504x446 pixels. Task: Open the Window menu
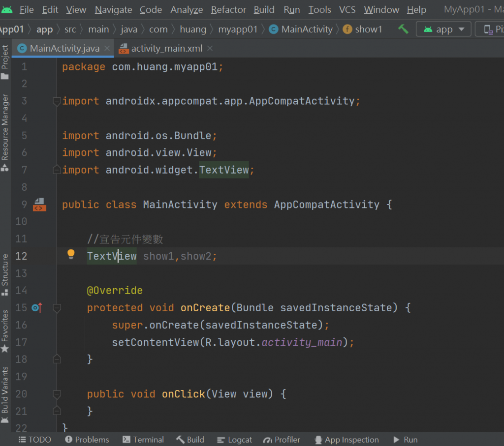click(x=381, y=10)
